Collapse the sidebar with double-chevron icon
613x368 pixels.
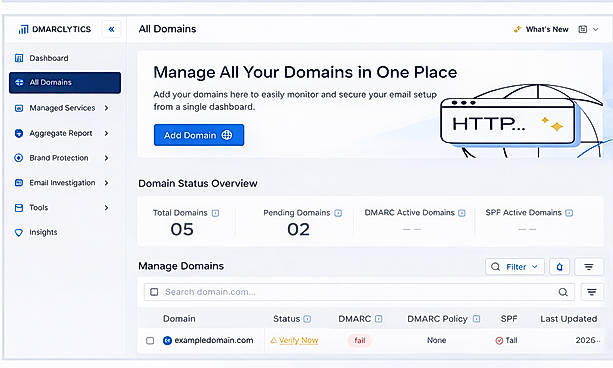(x=111, y=29)
